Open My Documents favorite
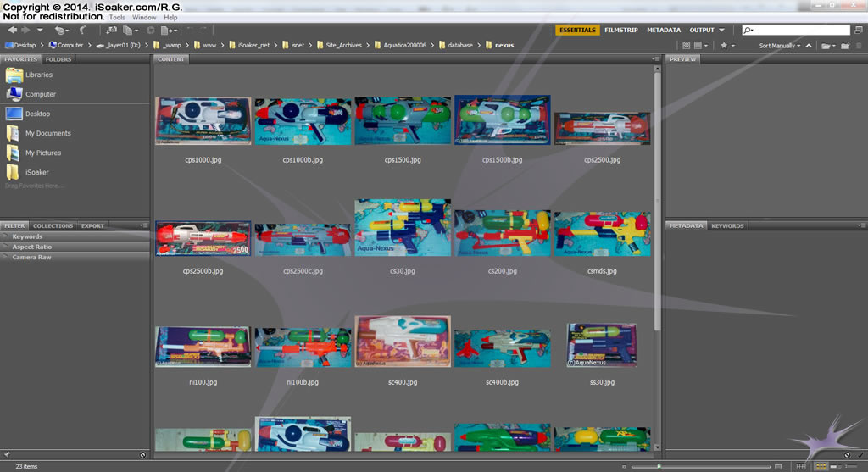The image size is (868, 472). coord(37,133)
